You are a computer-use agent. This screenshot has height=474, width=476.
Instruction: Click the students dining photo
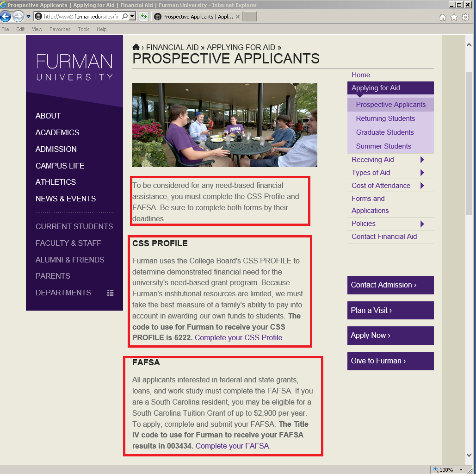click(x=224, y=125)
